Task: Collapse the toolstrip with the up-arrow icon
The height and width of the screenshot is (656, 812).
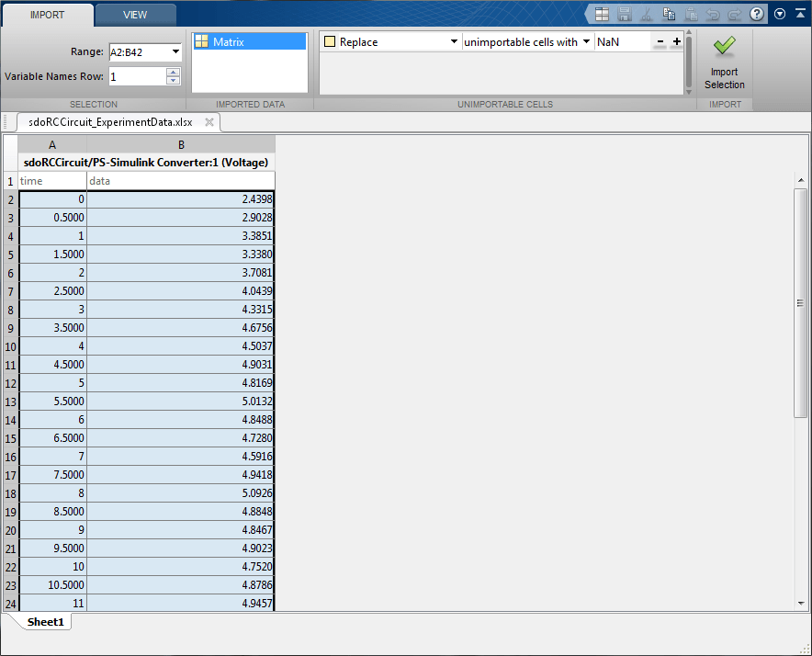Action: coord(800,14)
